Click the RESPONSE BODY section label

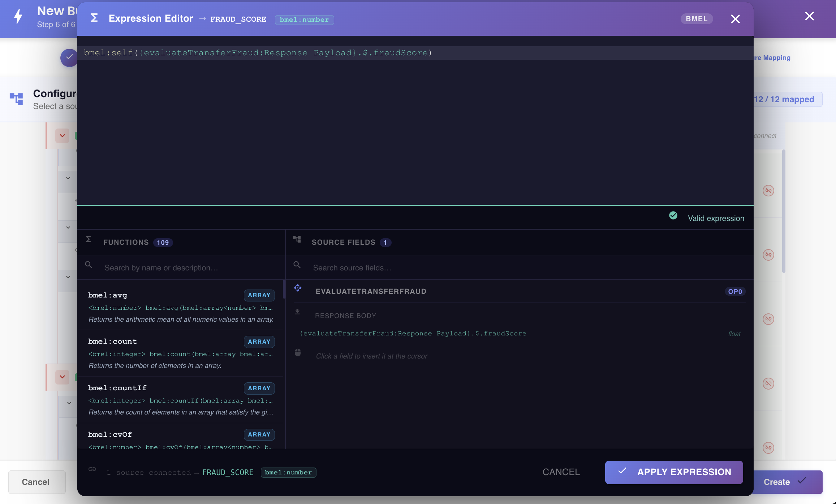coord(345,316)
